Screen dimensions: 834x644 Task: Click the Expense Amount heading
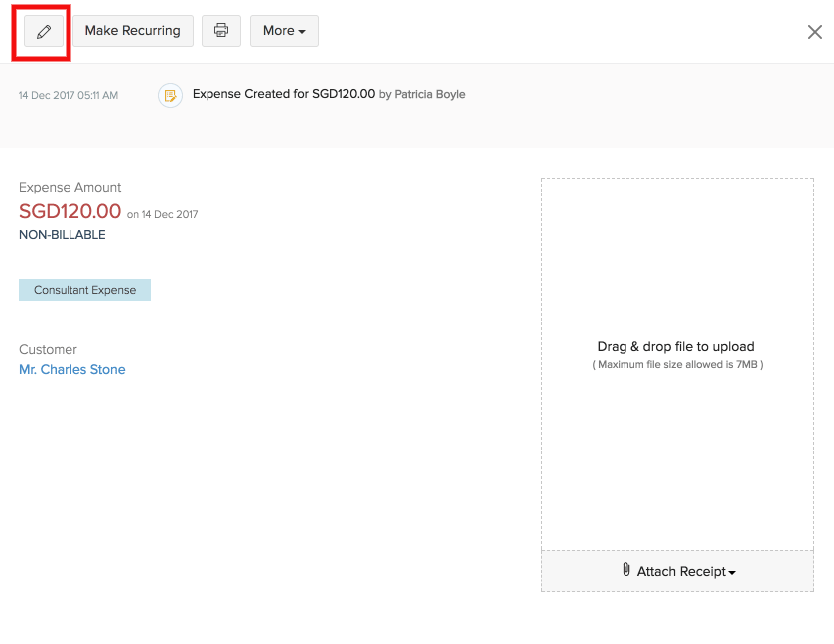tap(69, 187)
